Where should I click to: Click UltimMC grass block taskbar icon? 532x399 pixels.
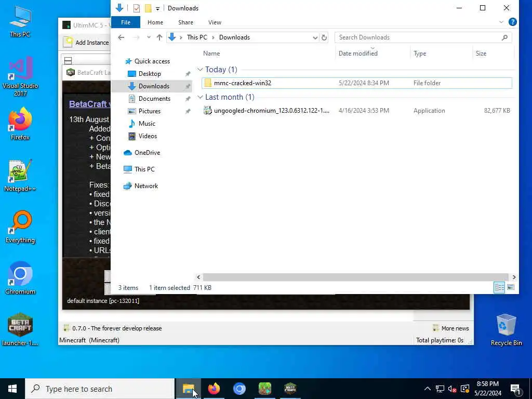click(x=264, y=389)
